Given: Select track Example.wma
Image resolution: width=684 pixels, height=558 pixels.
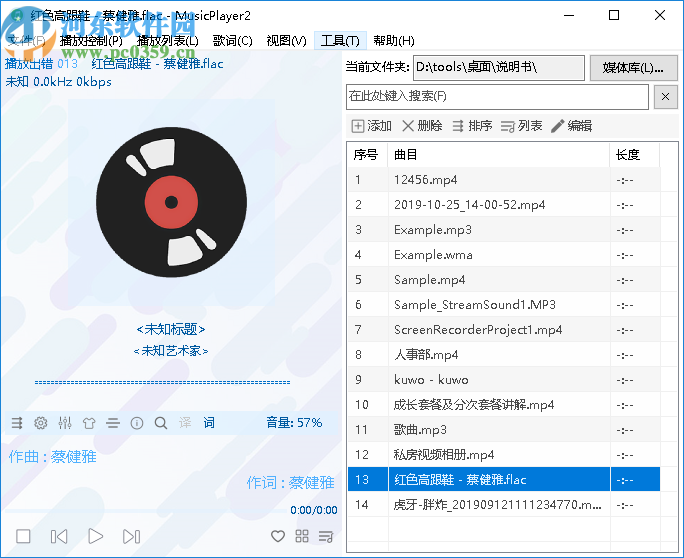Looking at the screenshot, I should (x=504, y=255).
